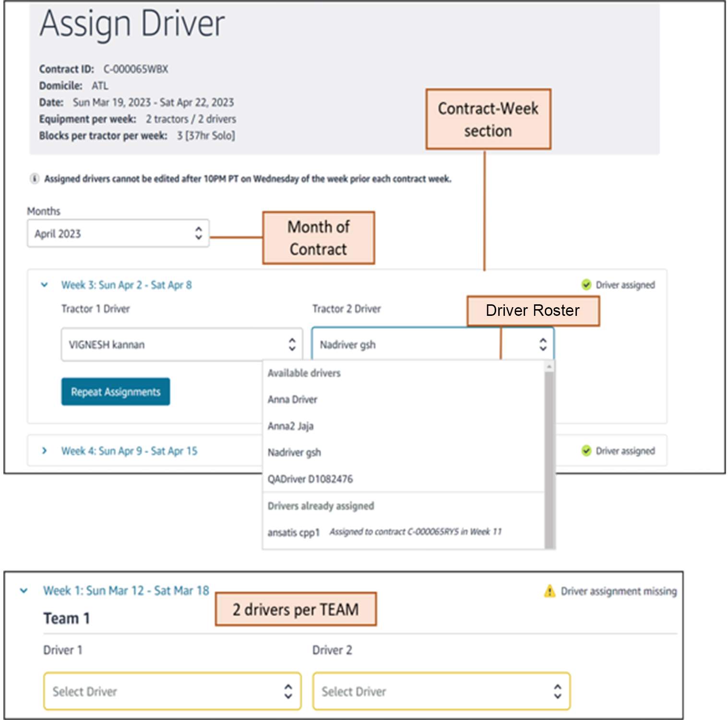728x720 pixels.
Task: Click the up-down arrows in Tractor 1 Driver field
Action: click(x=292, y=344)
